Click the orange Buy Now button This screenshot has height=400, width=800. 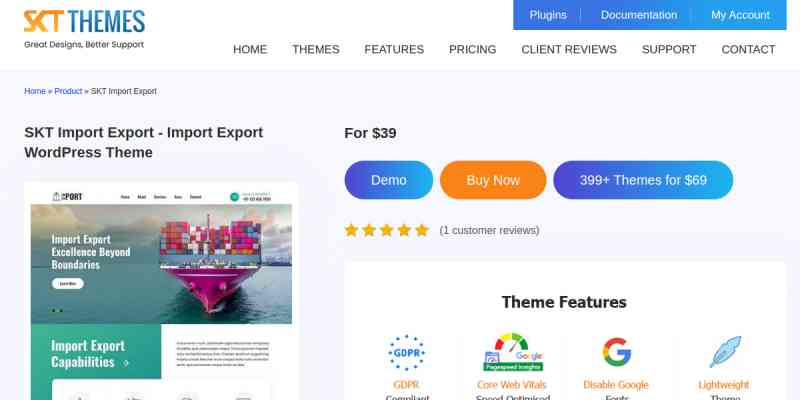click(493, 180)
